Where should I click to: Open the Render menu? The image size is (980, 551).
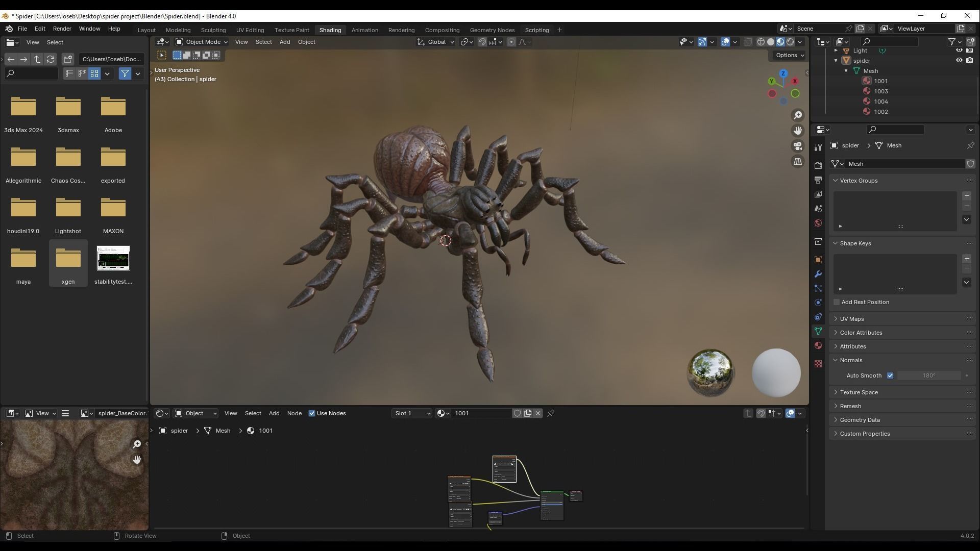(62, 29)
